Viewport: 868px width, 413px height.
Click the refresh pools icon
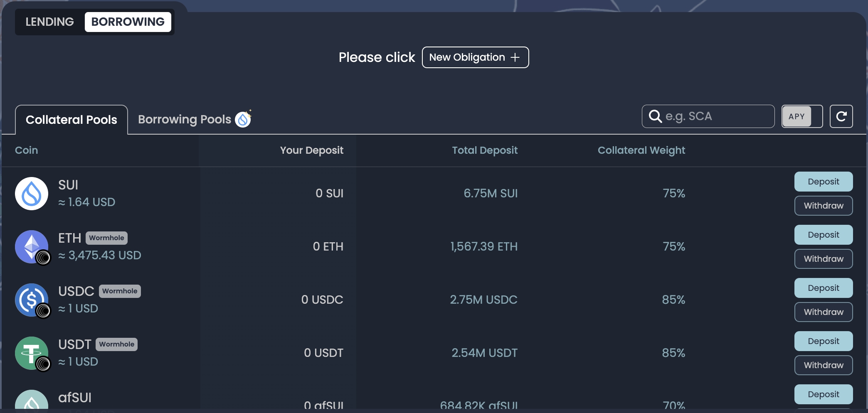click(841, 116)
